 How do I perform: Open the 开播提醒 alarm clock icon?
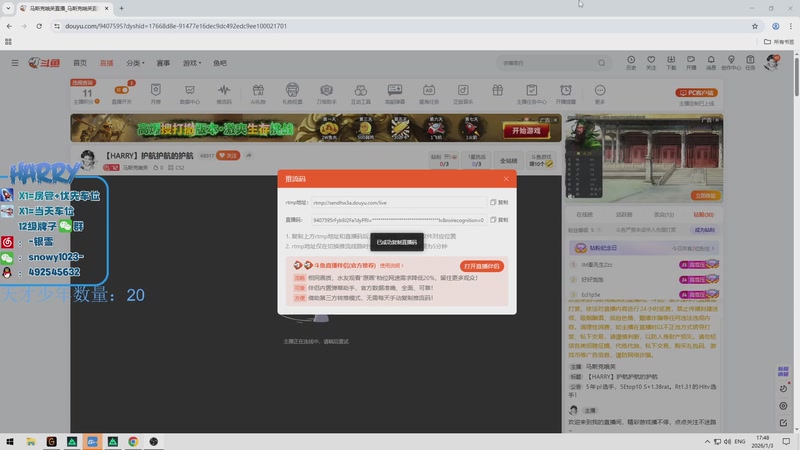(x=566, y=93)
